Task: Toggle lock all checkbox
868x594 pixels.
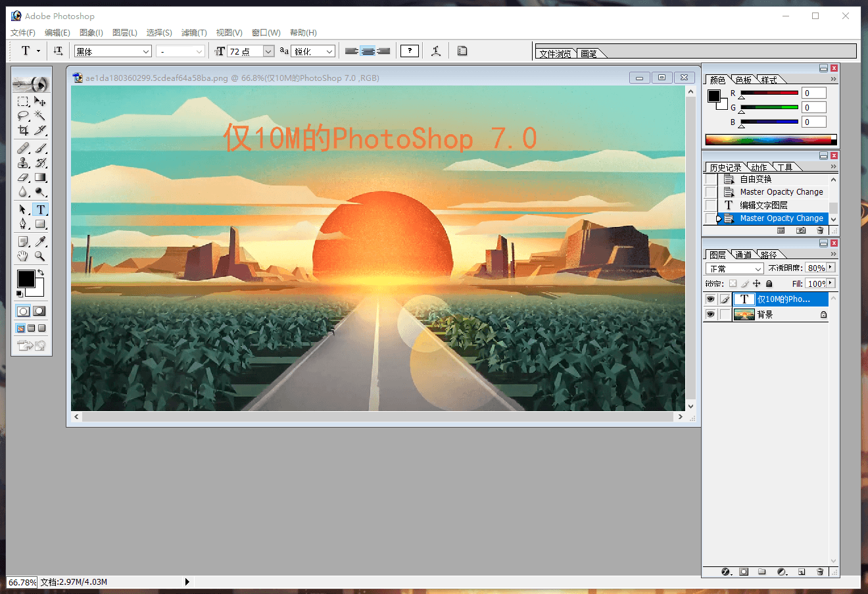Action: 769,284
